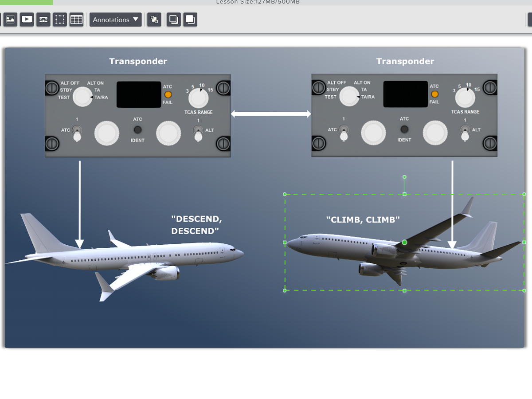Insert an image using the picture icon

tap(10, 20)
